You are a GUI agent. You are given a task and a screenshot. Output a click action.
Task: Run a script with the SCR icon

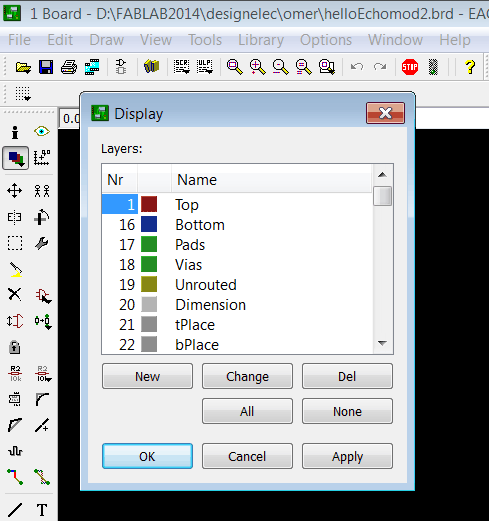coord(182,67)
